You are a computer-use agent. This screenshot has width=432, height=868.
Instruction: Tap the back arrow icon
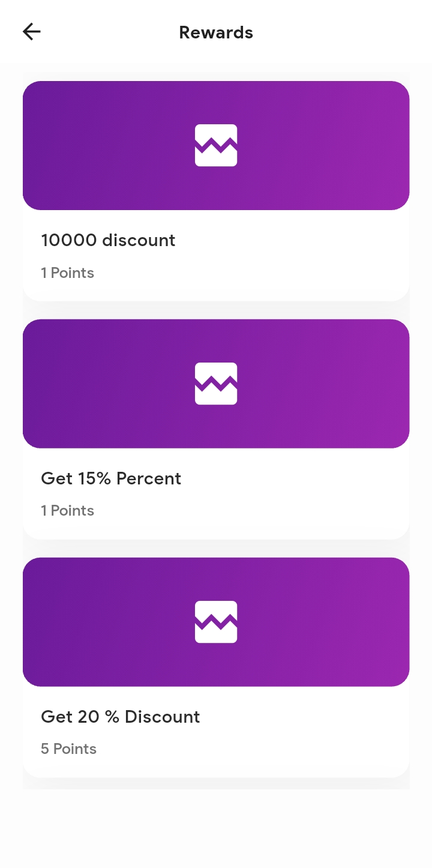point(31,32)
